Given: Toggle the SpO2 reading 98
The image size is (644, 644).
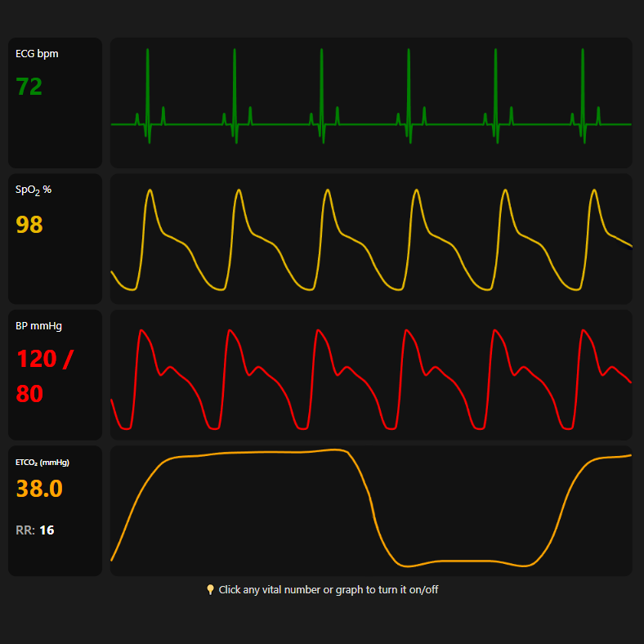Looking at the screenshot, I should point(29,225).
